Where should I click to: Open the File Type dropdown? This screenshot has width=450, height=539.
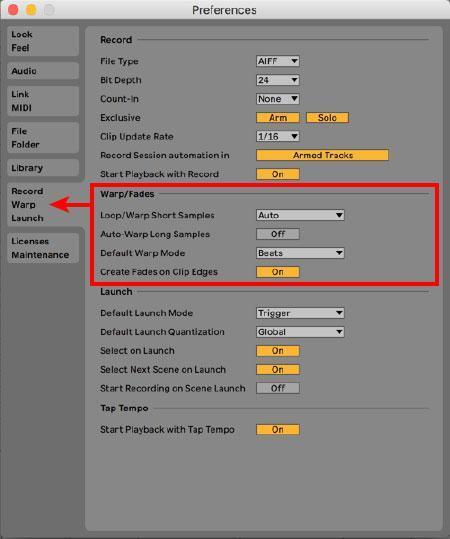pyautogui.click(x=277, y=61)
